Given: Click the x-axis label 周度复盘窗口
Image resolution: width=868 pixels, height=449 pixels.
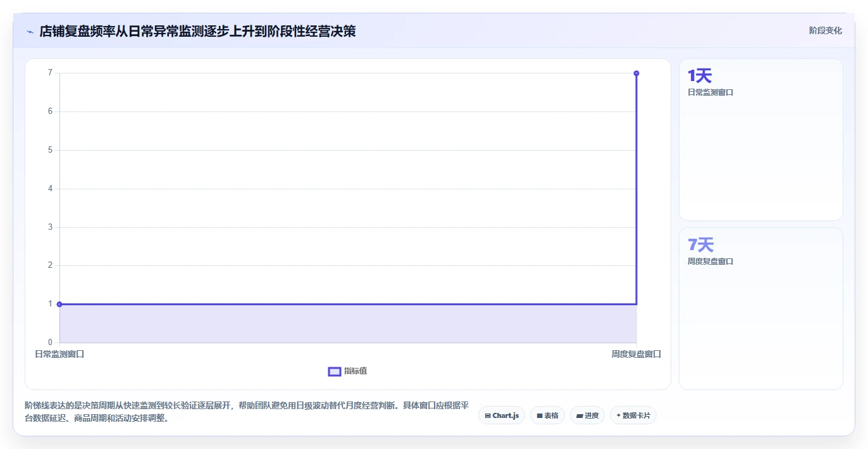Looking at the screenshot, I should pyautogui.click(x=636, y=354).
